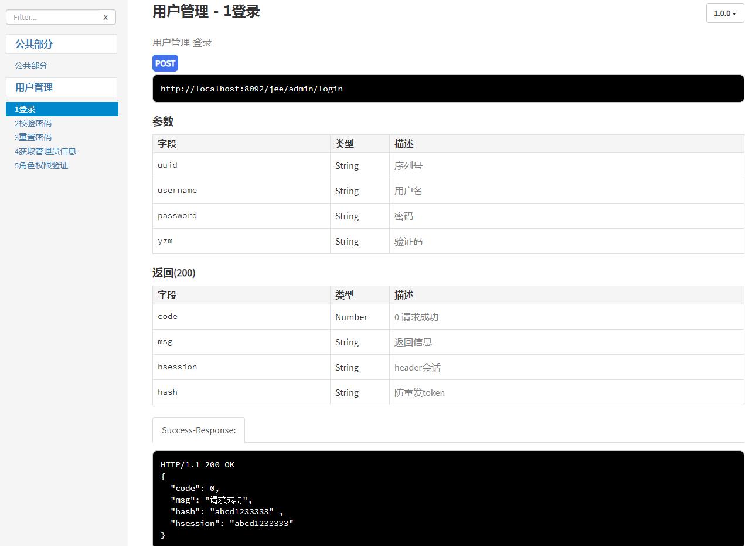Go to 1登录 in sidebar
This screenshot has width=756, height=546.
[x=62, y=109]
